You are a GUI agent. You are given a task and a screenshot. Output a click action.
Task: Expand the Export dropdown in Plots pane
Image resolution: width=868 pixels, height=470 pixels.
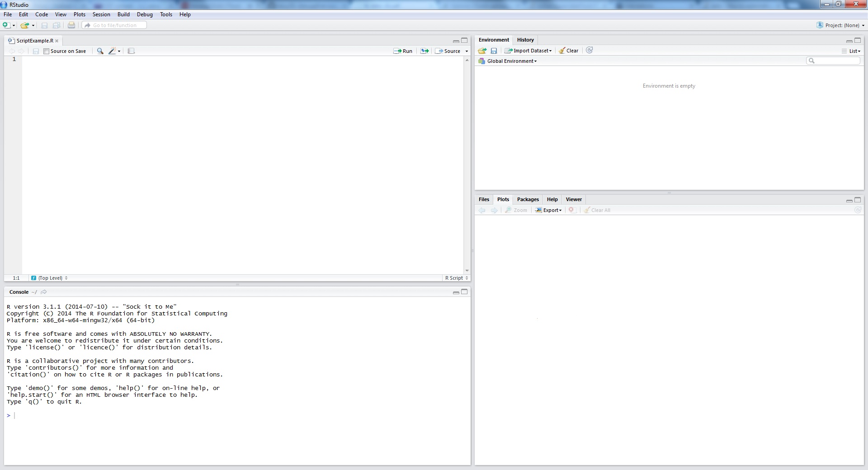click(x=548, y=210)
